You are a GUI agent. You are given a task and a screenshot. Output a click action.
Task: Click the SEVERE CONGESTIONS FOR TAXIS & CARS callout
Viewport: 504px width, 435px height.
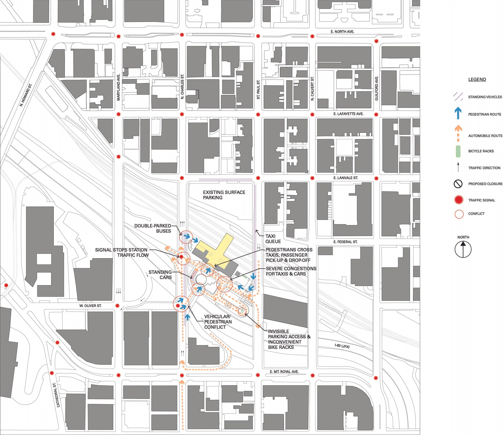point(291,271)
